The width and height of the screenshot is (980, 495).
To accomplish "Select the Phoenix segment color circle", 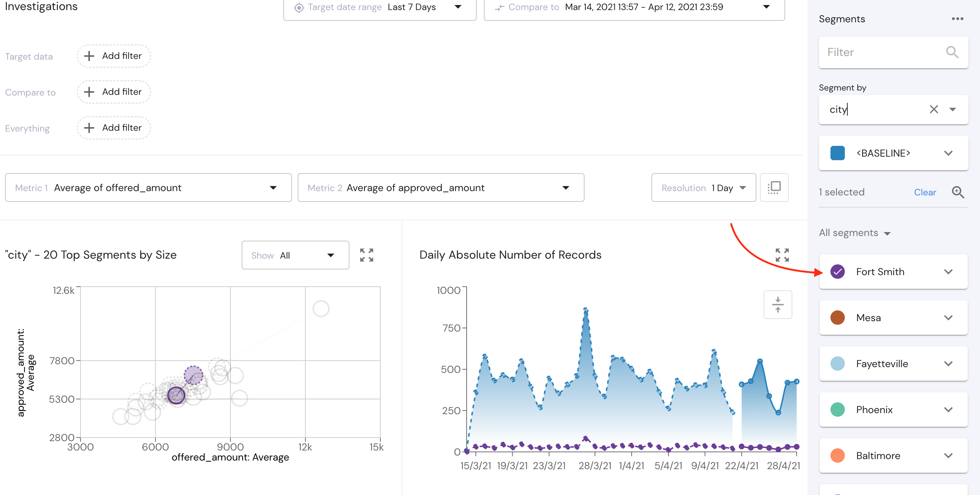I will tap(837, 410).
